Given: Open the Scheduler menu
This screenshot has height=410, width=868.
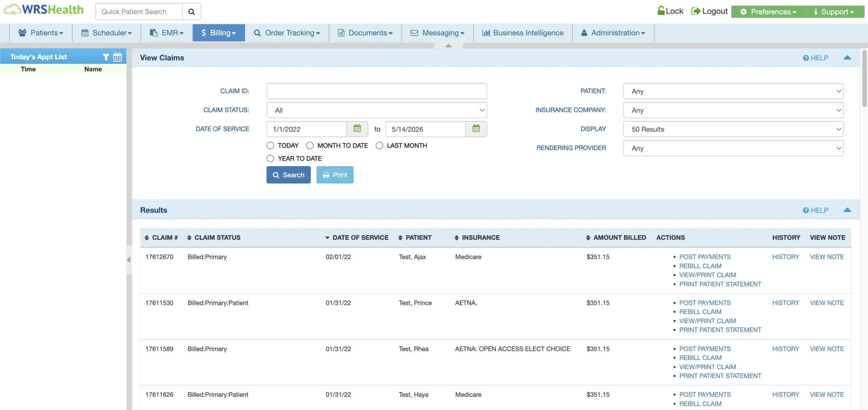Looking at the screenshot, I should pyautogui.click(x=106, y=33).
